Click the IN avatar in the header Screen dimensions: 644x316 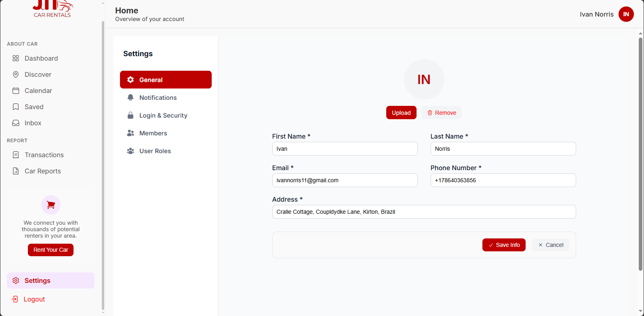pyautogui.click(x=626, y=14)
